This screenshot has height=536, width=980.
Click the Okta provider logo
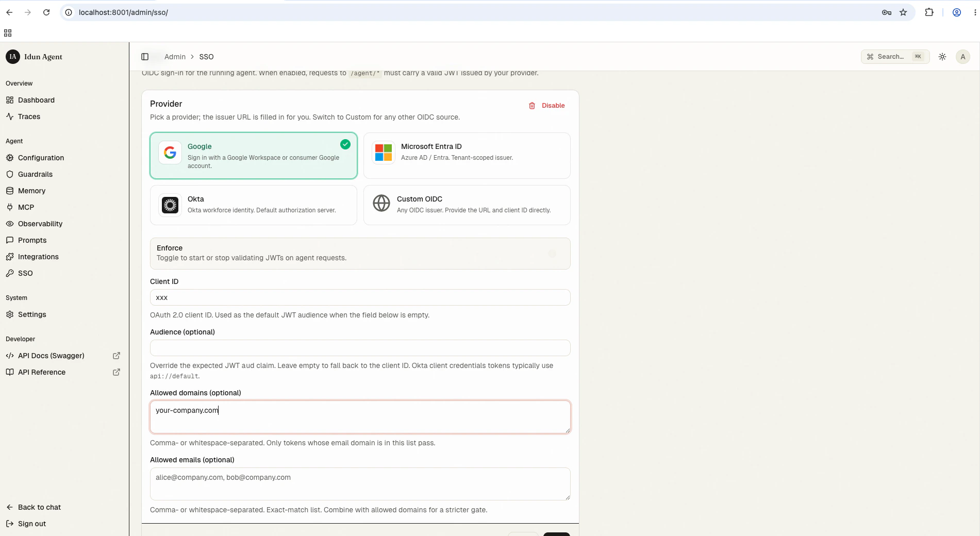pyautogui.click(x=170, y=205)
